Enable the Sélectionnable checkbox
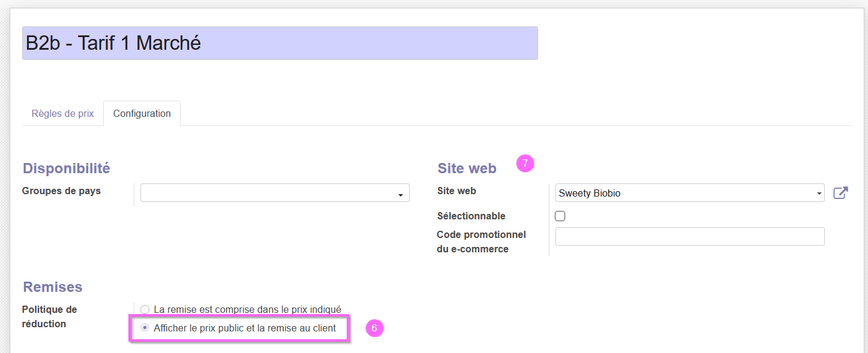The height and width of the screenshot is (353, 868). point(560,216)
